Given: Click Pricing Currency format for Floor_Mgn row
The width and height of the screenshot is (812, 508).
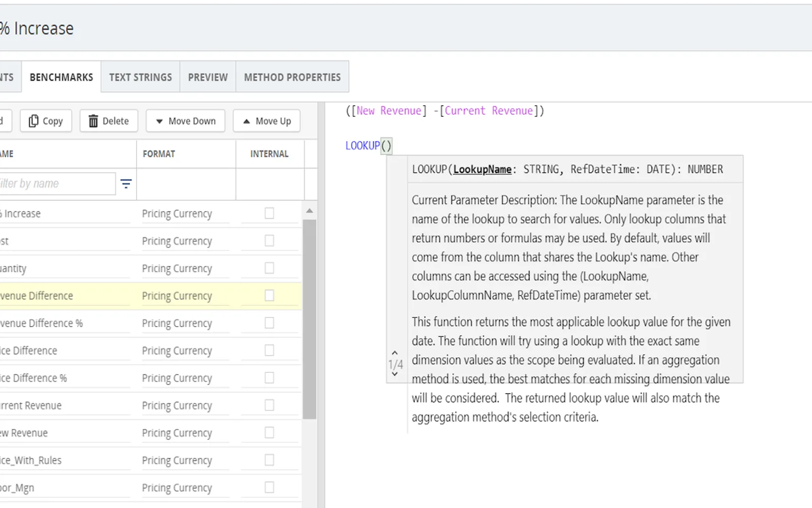Looking at the screenshot, I should (177, 488).
